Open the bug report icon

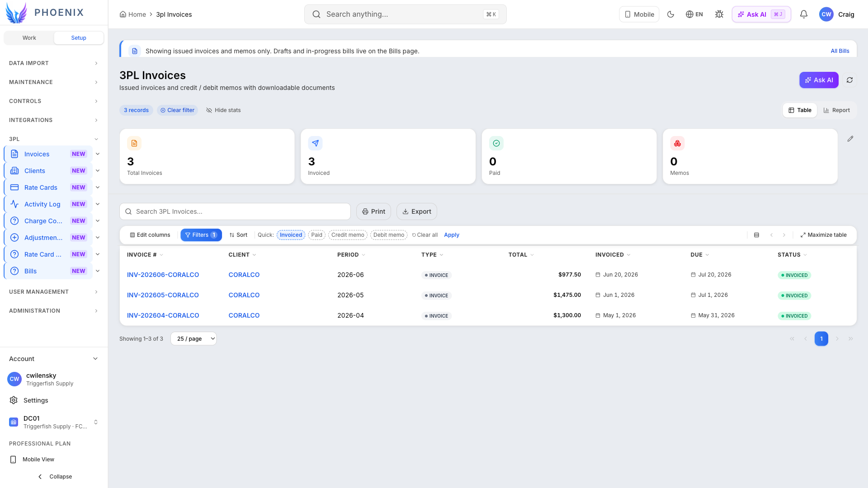click(x=719, y=14)
